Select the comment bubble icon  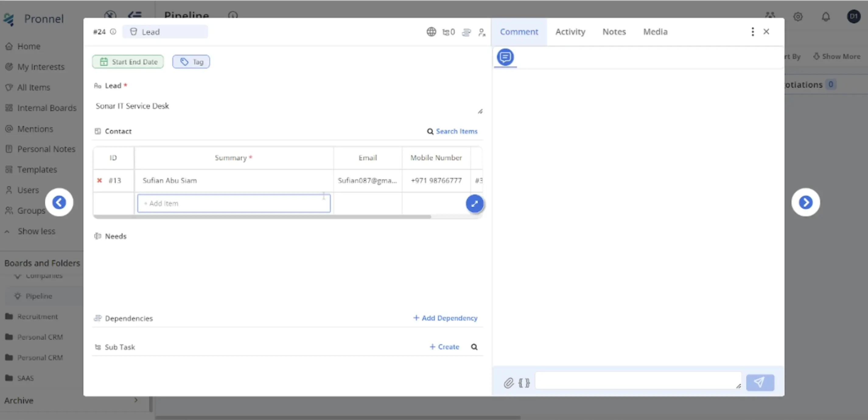(505, 57)
